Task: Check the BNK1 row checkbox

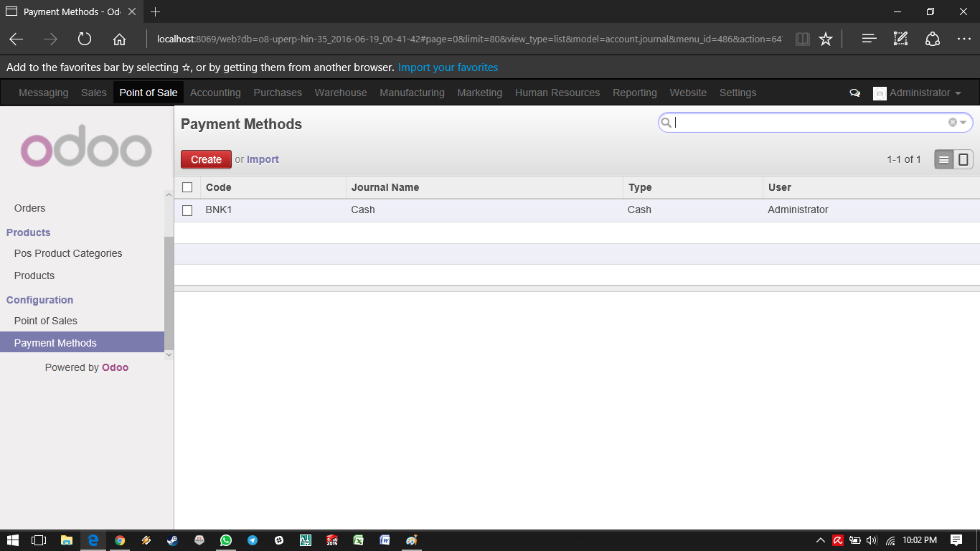Action: [x=187, y=210]
